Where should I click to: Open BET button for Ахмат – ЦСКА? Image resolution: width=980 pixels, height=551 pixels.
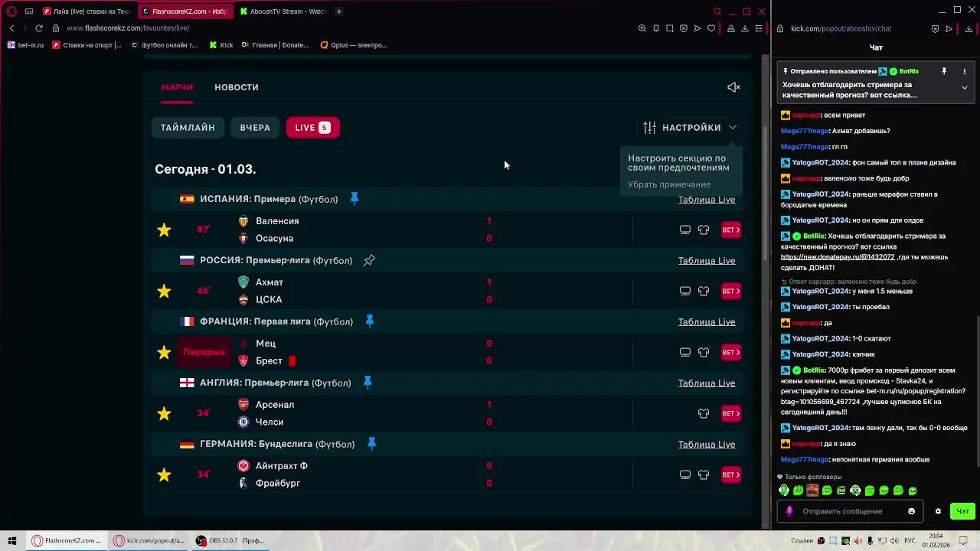[731, 291]
